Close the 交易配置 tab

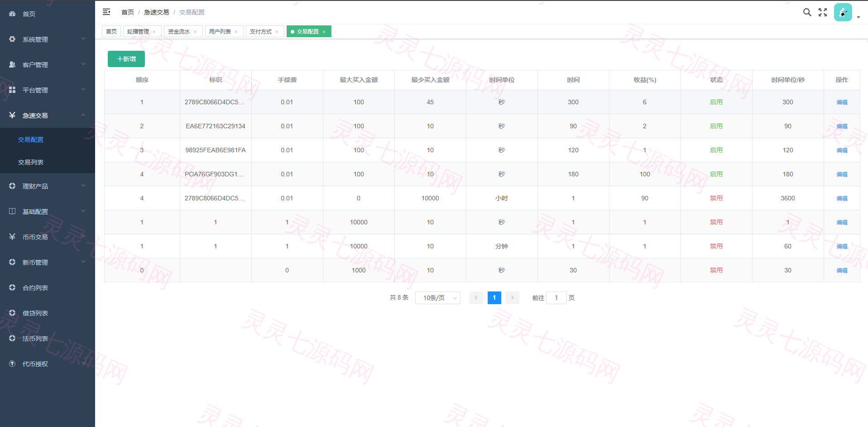coord(324,32)
